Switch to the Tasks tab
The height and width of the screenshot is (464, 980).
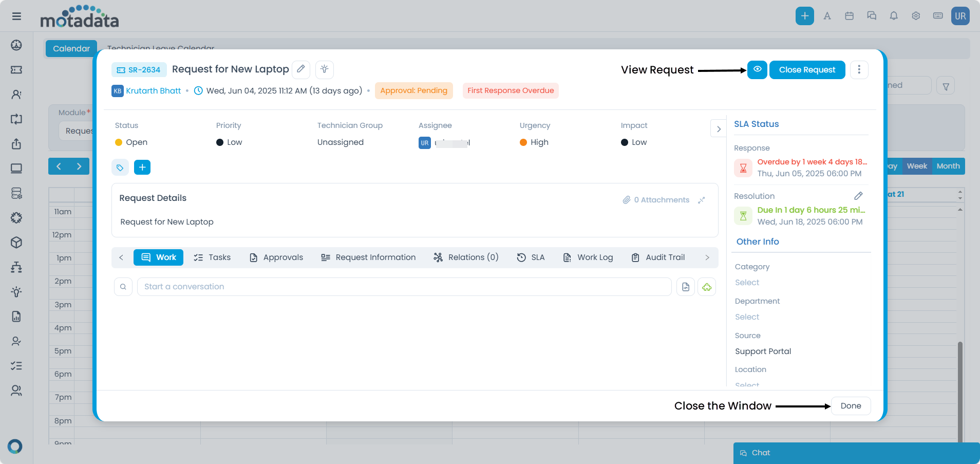(x=212, y=257)
